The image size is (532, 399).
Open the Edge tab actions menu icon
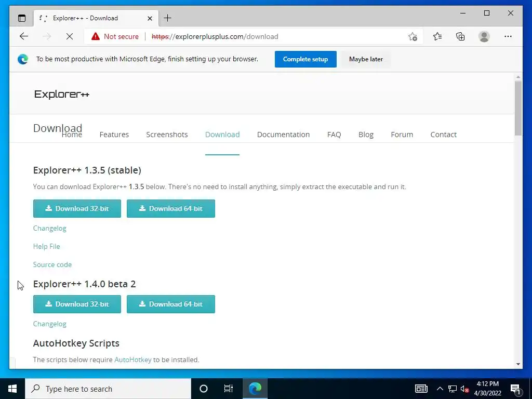22,18
